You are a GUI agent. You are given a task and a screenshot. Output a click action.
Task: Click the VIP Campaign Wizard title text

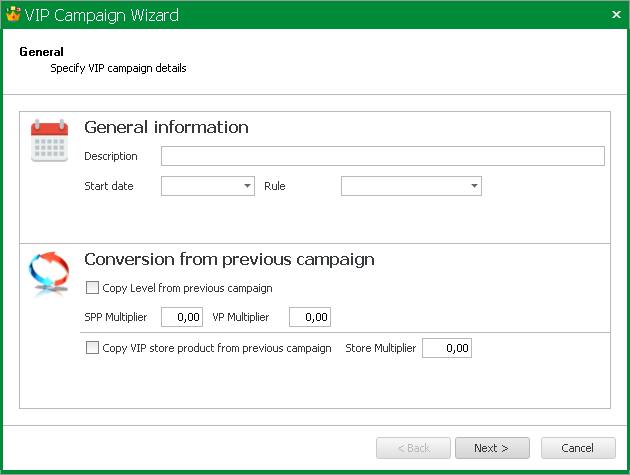coord(102,15)
